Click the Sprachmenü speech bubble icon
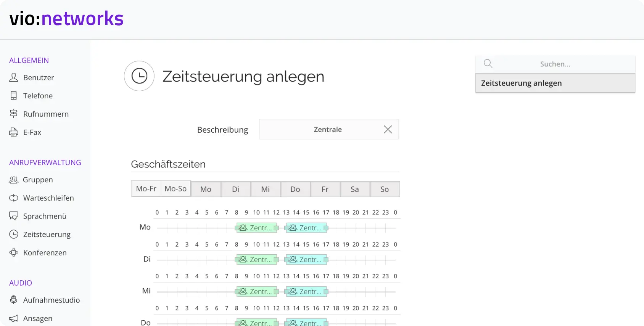This screenshot has height=326, width=644. [x=14, y=216]
